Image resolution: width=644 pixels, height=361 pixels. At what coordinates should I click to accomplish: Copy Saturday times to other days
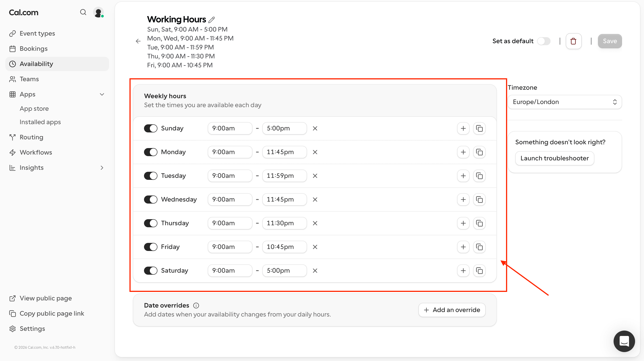click(479, 270)
